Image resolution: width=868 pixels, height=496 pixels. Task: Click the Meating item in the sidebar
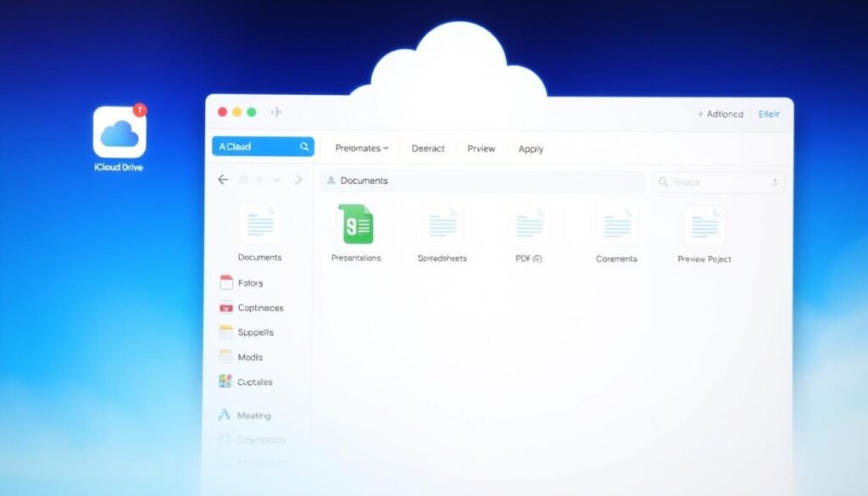253,415
